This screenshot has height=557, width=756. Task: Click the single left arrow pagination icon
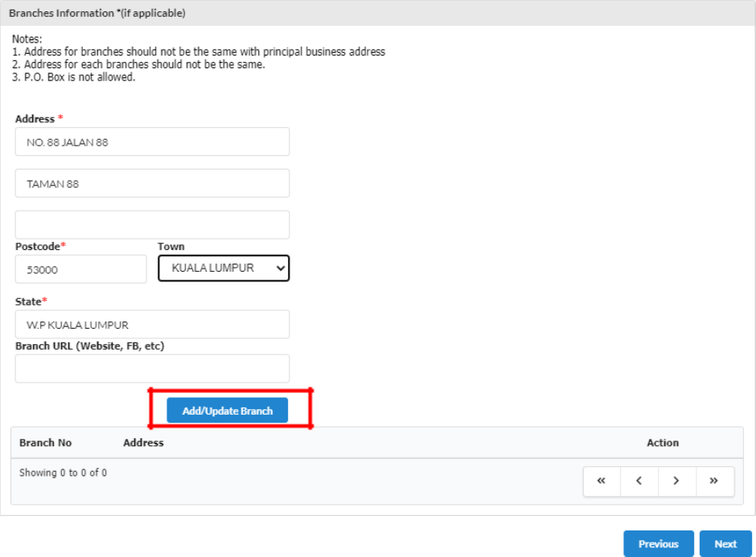click(x=639, y=481)
